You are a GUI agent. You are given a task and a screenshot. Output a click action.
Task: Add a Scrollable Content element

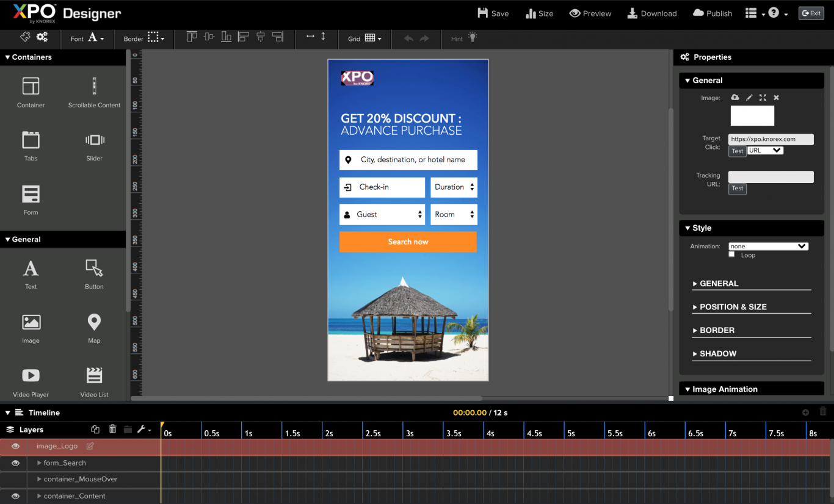pyautogui.click(x=94, y=93)
